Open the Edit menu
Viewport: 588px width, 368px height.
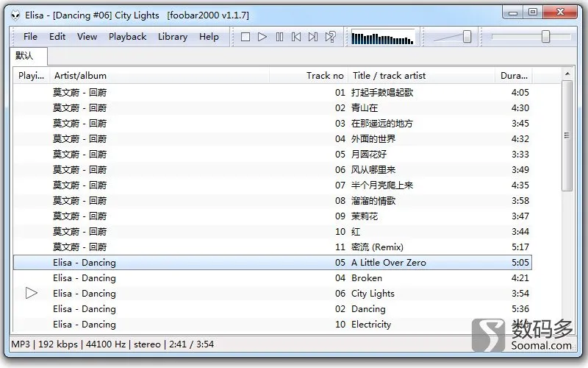tap(57, 37)
